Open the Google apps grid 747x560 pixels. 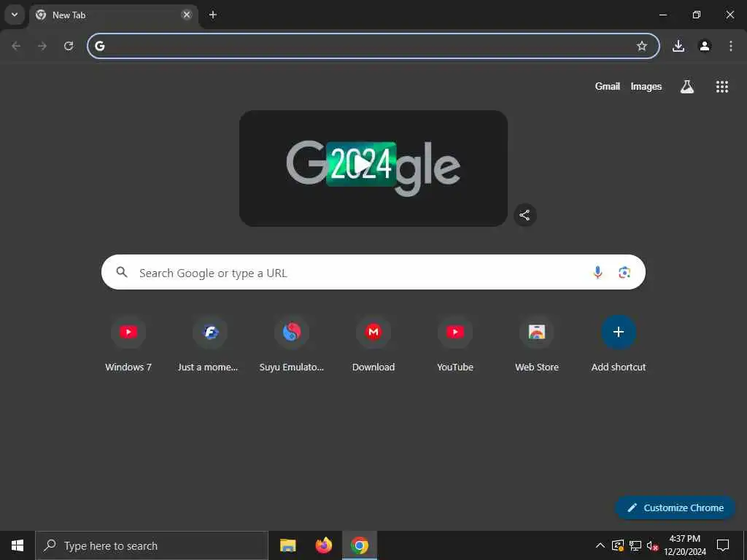(x=721, y=86)
